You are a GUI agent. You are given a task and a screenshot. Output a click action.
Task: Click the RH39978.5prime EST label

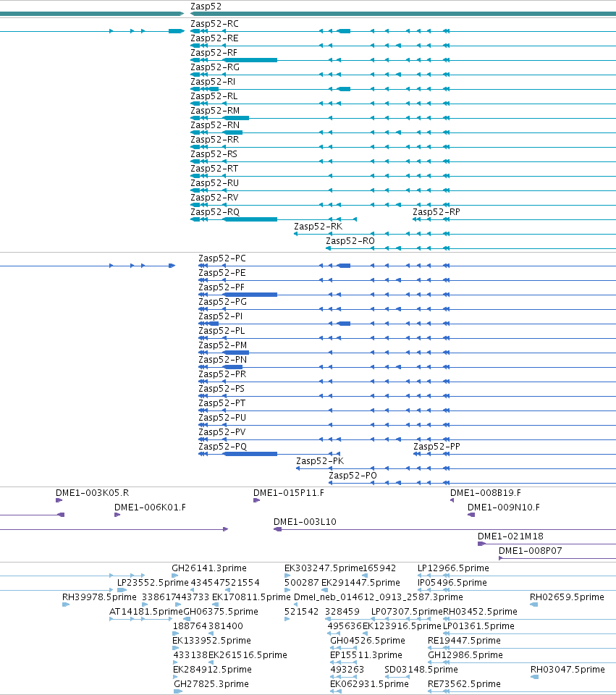(99, 597)
